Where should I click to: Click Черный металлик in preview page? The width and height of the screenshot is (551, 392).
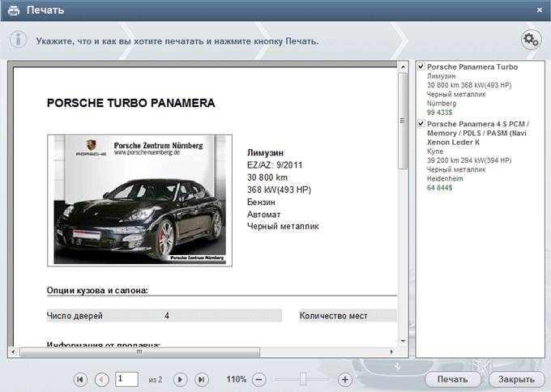[283, 226]
